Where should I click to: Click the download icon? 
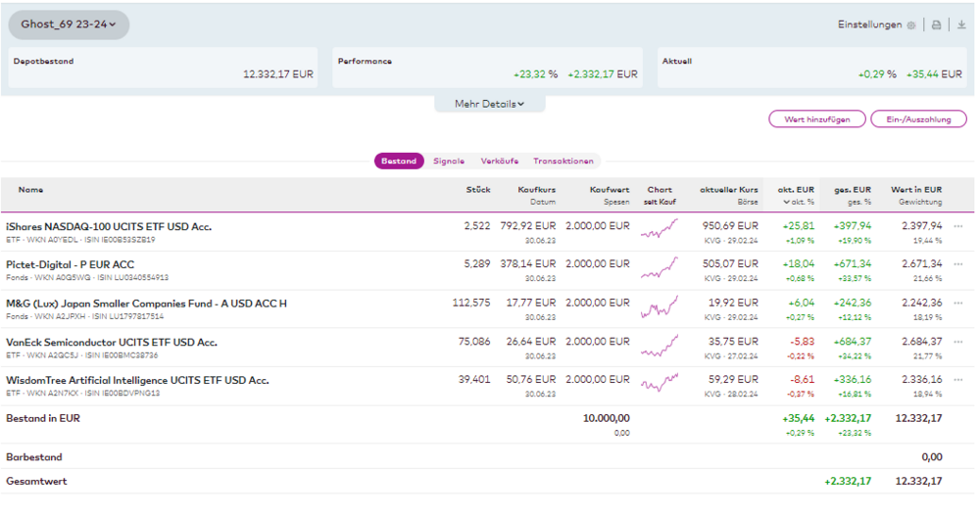961,24
